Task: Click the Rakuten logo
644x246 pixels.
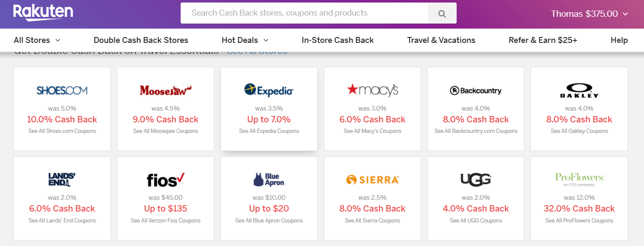Action: click(x=43, y=13)
